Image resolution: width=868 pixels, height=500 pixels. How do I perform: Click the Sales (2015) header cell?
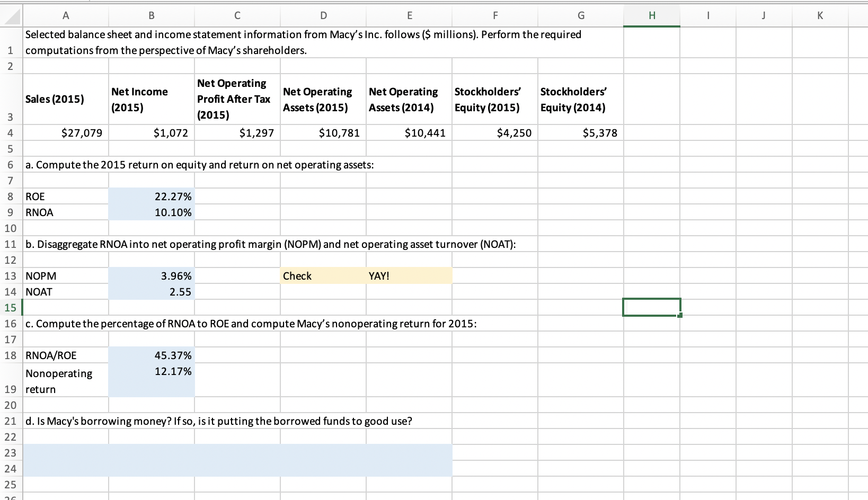click(66, 99)
